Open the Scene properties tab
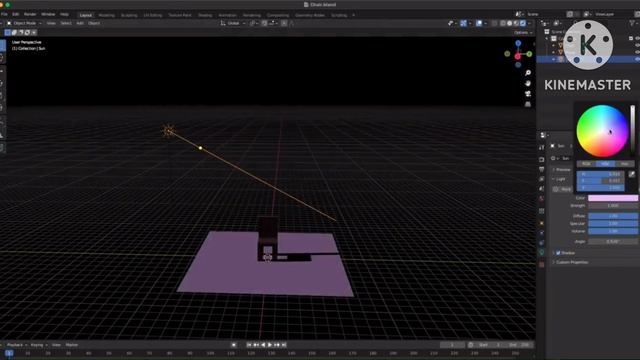This screenshot has width=640, height=360. 542,189
